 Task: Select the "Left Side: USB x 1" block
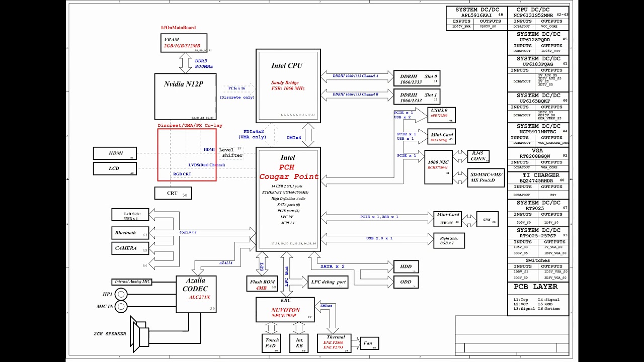pyautogui.click(x=130, y=215)
